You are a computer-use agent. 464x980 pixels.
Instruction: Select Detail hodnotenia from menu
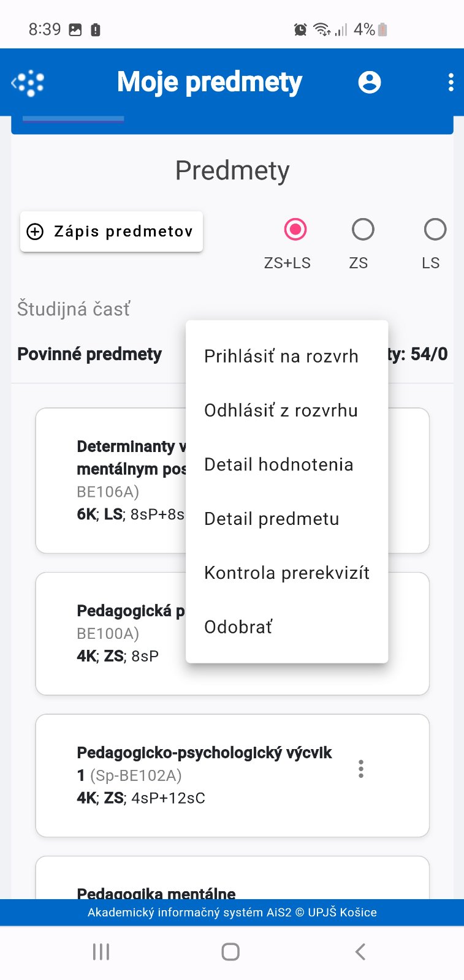click(279, 465)
